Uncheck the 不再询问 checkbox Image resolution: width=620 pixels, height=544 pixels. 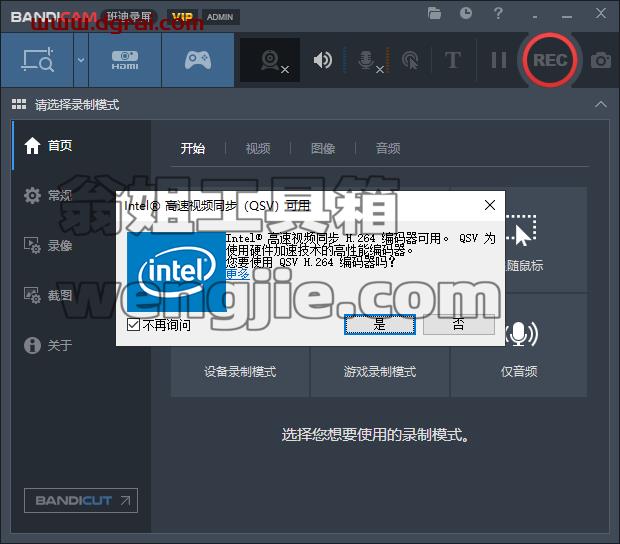[133, 325]
